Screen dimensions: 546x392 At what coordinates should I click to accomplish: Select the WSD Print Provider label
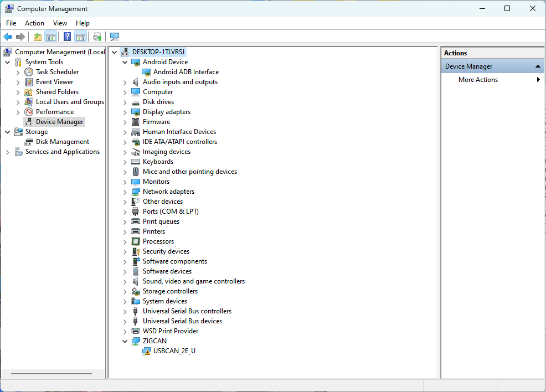pos(170,331)
